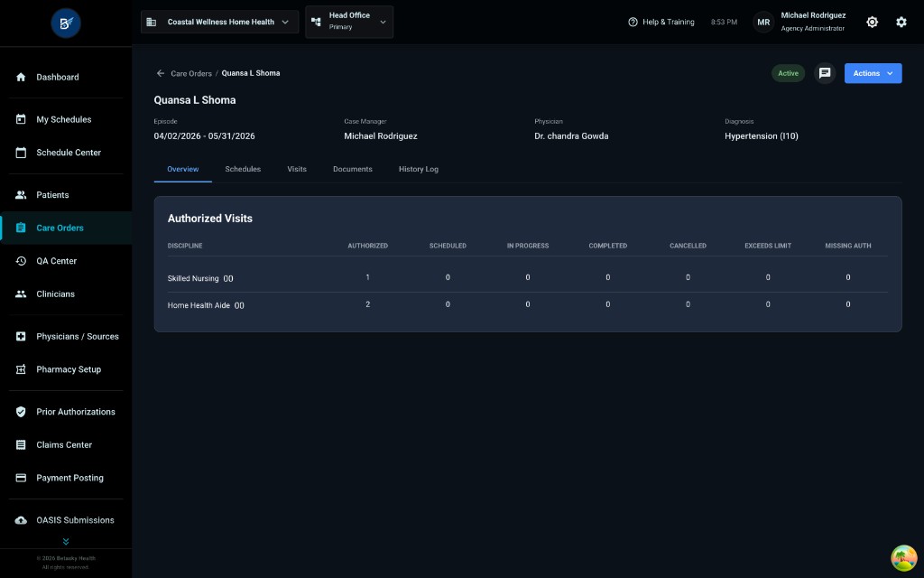
Task: Click Authorized value 1 for Skilled Nursing
Action: point(368,278)
